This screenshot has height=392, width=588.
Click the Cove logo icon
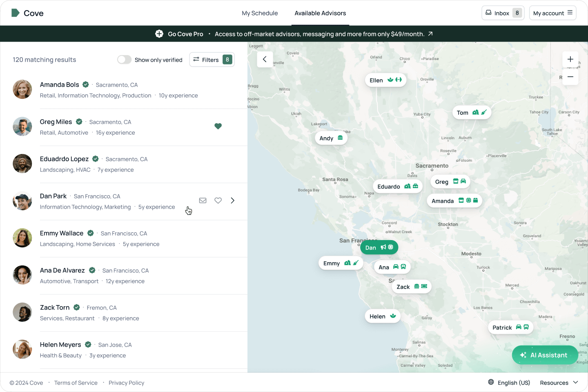click(16, 13)
